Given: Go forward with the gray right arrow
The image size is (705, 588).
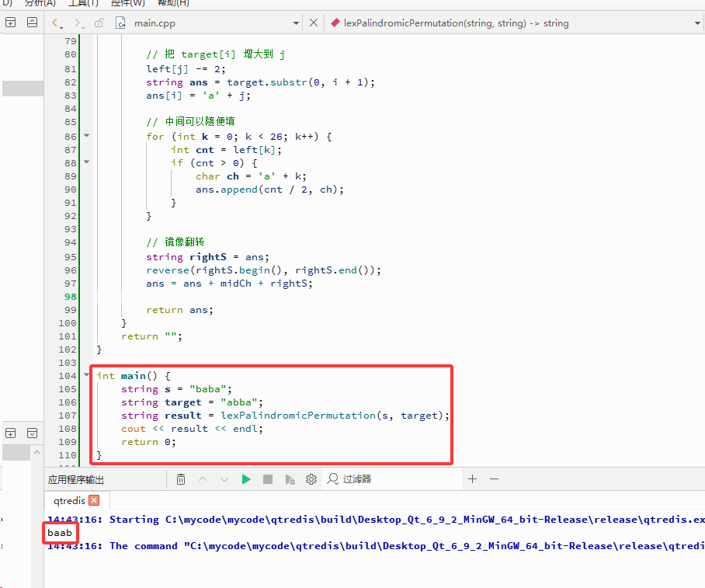Looking at the screenshot, I should pos(78,23).
